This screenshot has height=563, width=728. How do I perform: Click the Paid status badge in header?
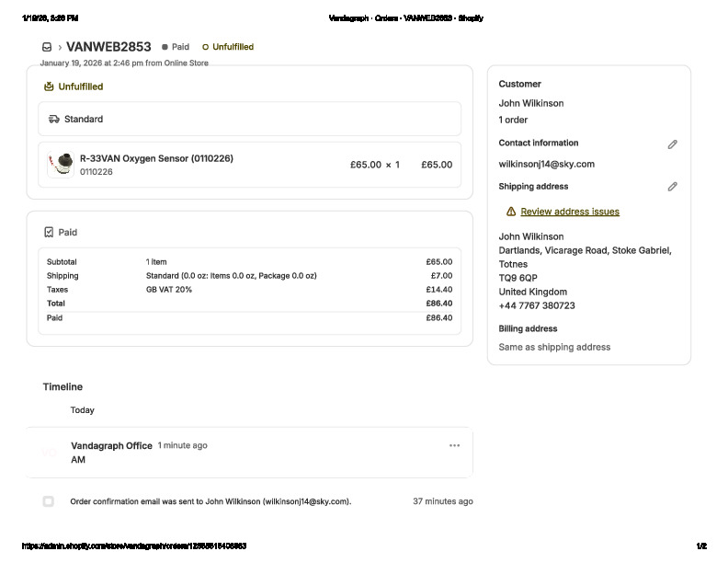pos(176,47)
